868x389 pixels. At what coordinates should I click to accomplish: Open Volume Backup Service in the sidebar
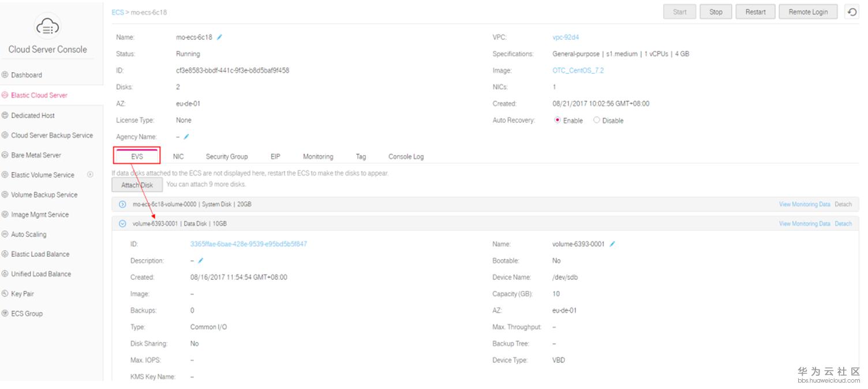tap(44, 194)
